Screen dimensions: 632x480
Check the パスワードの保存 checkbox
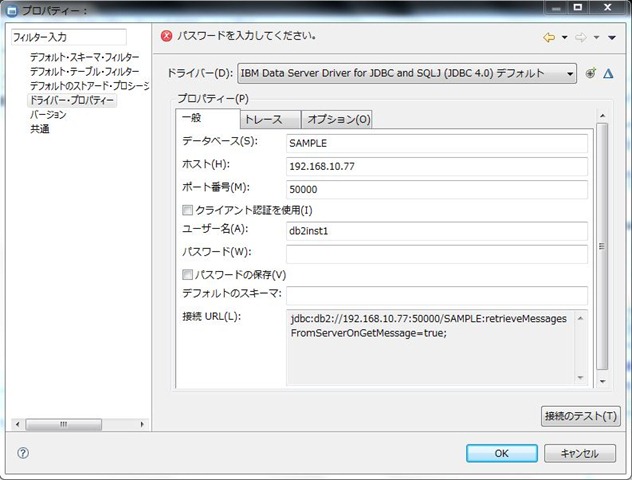pyautogui.click(x=187, y=275)
